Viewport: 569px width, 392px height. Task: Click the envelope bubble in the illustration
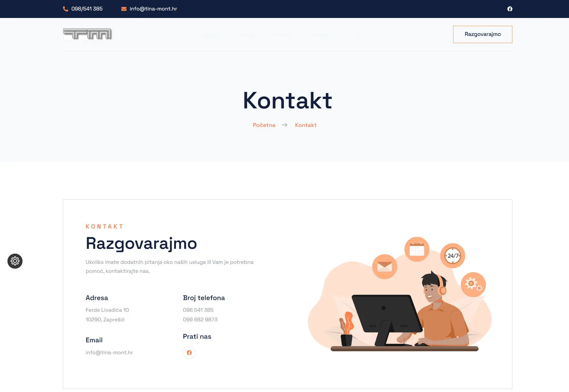(x=384, y=267)
